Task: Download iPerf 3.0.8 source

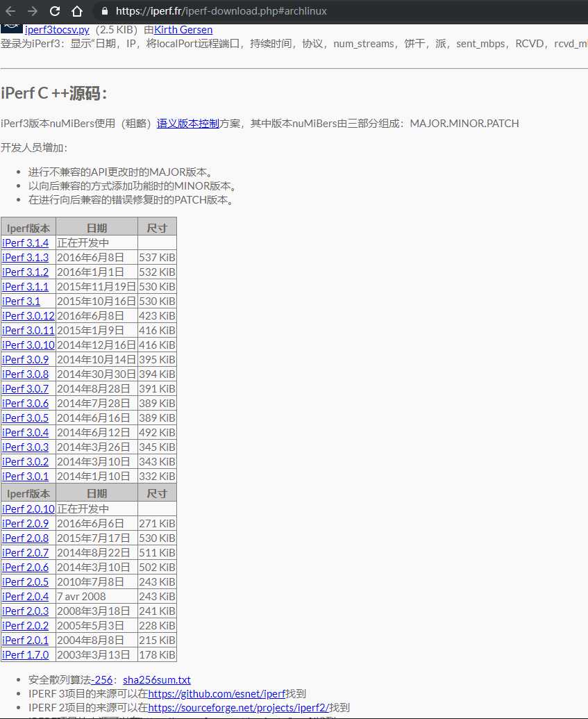Action: coord(25,374)
